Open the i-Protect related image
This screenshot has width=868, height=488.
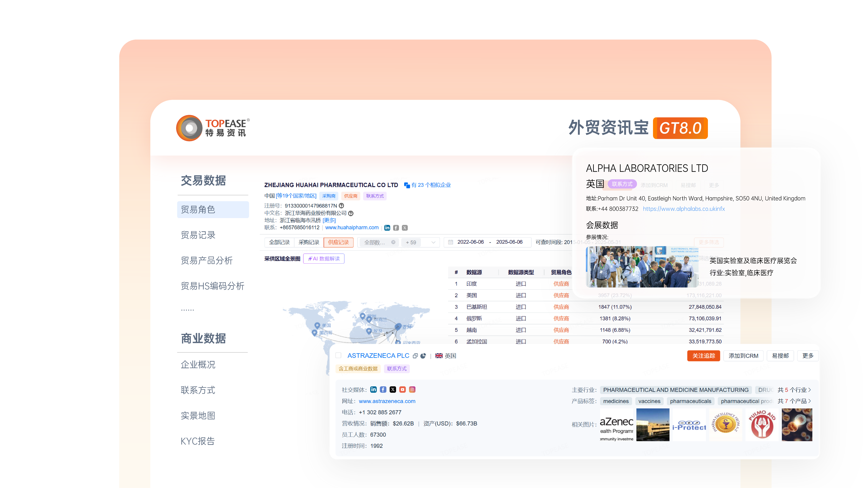[689, 425]
